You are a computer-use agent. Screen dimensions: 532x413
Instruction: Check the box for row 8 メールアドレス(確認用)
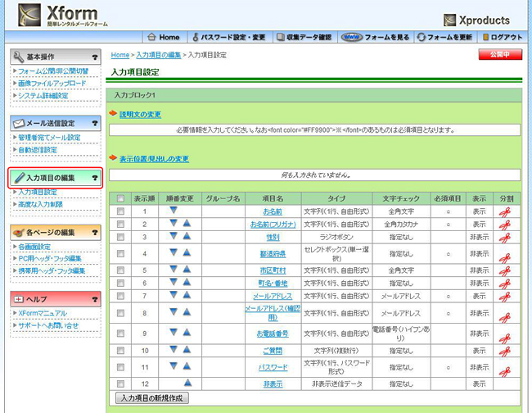(120, 313)
